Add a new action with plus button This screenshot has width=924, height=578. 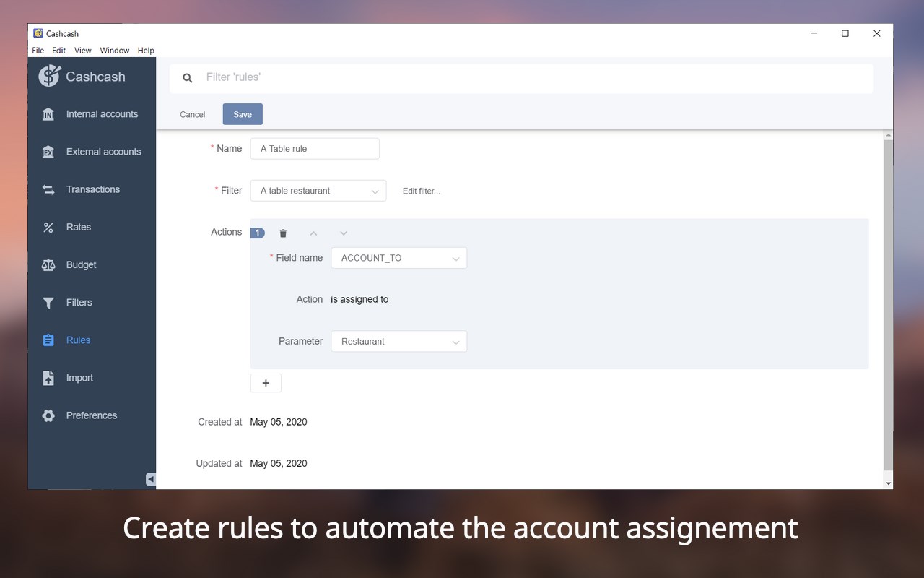[x=266, y=383]
